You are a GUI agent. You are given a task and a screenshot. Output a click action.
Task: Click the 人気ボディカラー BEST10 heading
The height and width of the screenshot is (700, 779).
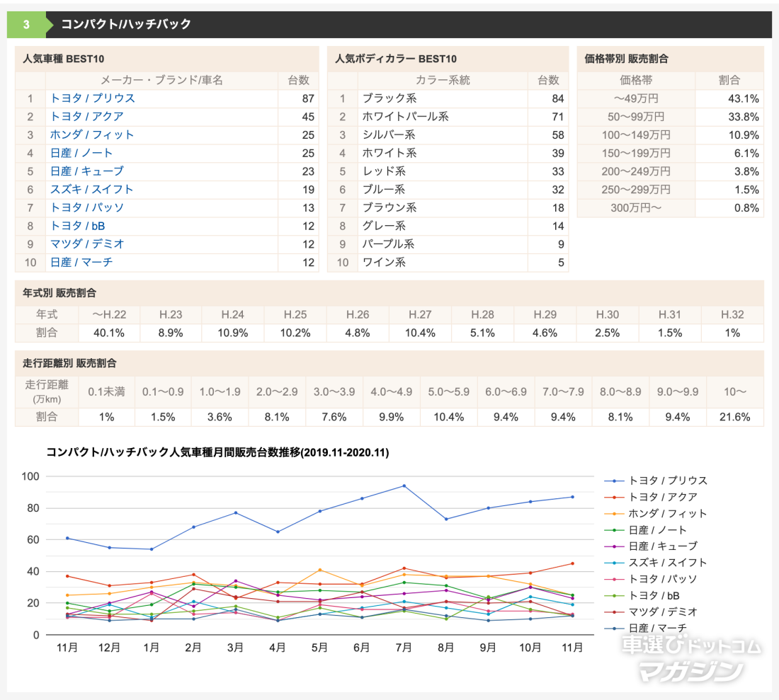tap(396, 59)
